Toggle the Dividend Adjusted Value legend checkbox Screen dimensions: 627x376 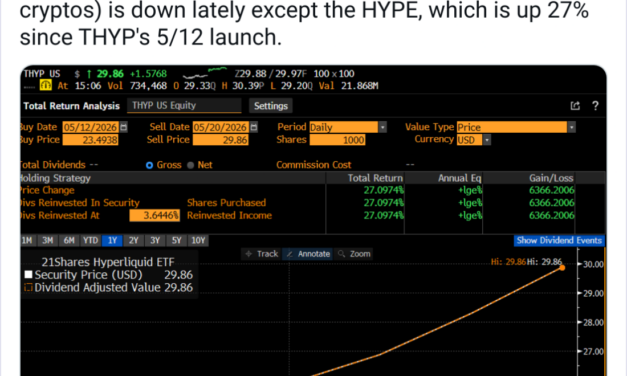point(28,287)
